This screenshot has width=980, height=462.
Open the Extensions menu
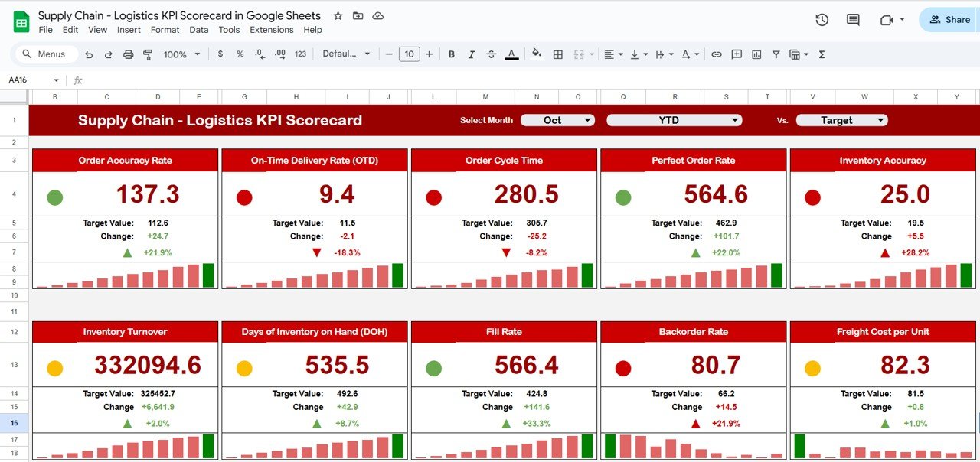tap(271, 30)
